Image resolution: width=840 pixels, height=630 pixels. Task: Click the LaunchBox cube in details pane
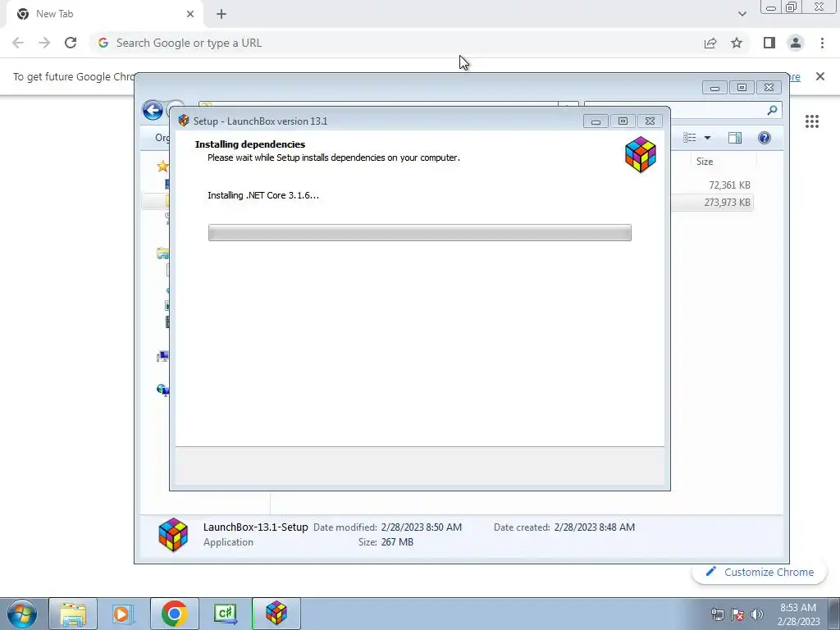point(173,535)
